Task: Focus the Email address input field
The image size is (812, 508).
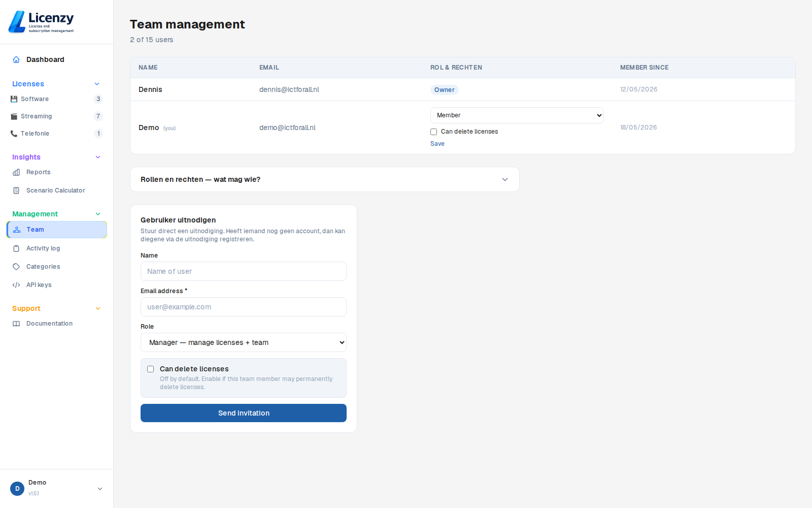Action: 244,307
